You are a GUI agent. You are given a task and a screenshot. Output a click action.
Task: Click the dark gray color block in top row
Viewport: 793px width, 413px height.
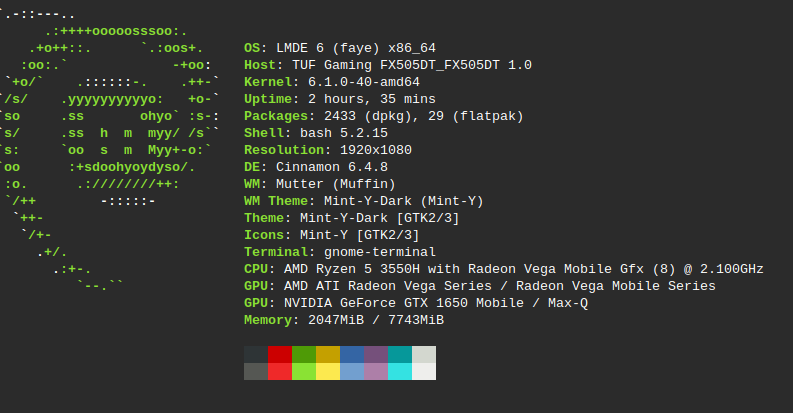[256, 354]
